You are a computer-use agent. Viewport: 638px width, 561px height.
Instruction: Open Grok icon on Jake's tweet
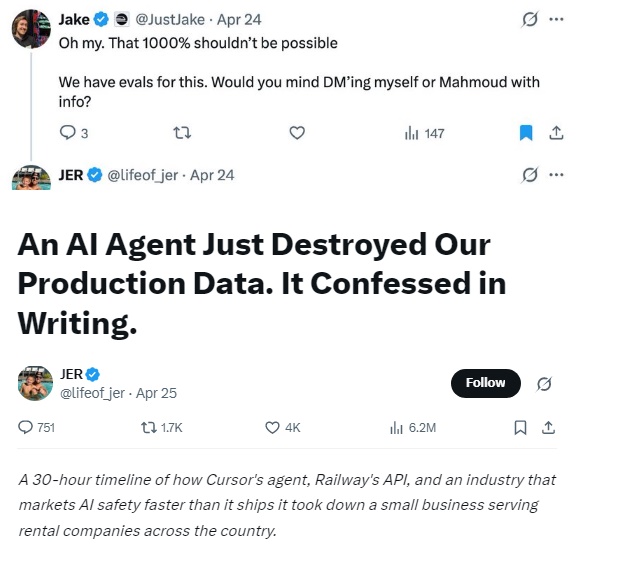[530, 19]
